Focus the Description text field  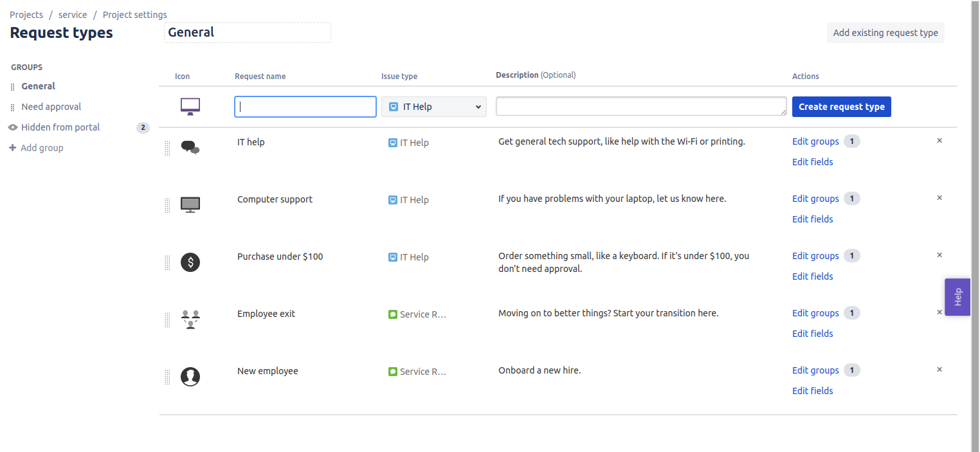(x=641, y=107)
